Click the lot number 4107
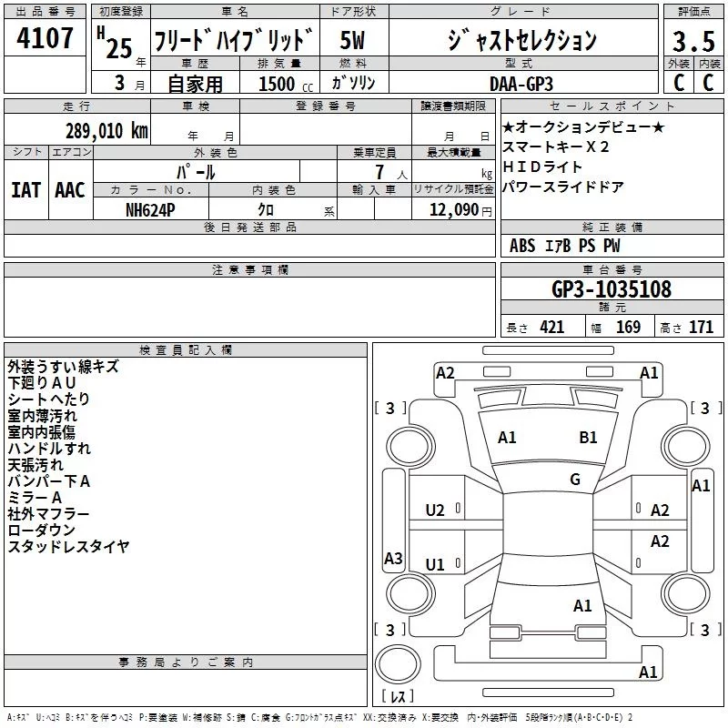The width and height of the screenshot is (728, 728). point(45,39)
